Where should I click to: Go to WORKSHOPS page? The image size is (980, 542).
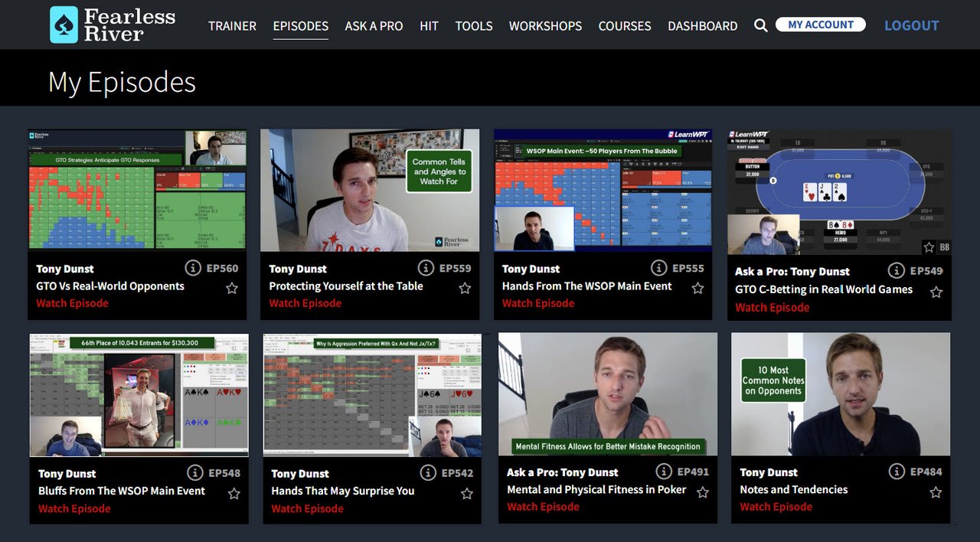pyautogui.click(x=545, y=26)
